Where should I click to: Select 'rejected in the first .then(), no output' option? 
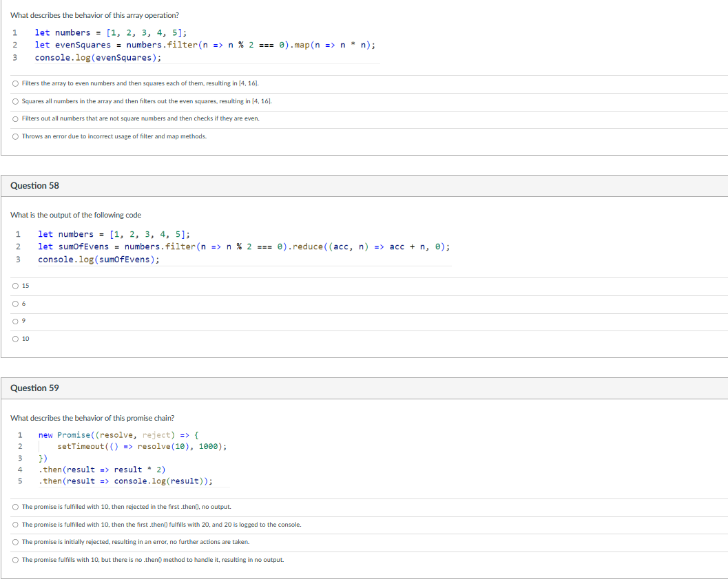[x=15, y=507]
